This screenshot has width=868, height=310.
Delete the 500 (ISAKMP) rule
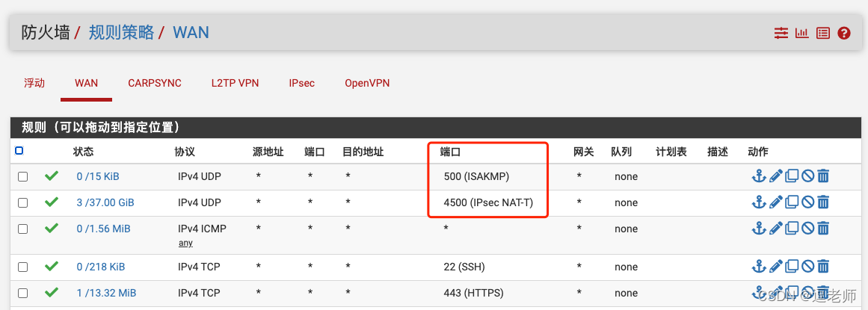point(823,176)
